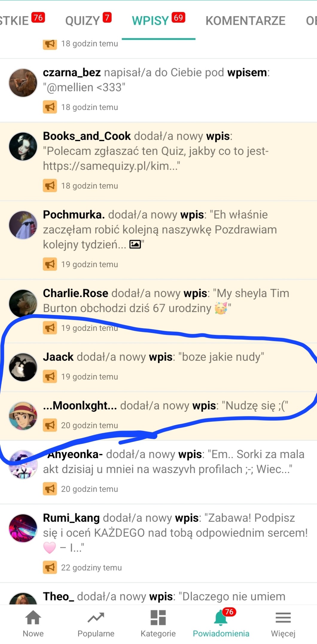Open the Pochmurka. username link
This screenshot has height=644, width=317.
[x=74, y=215]
